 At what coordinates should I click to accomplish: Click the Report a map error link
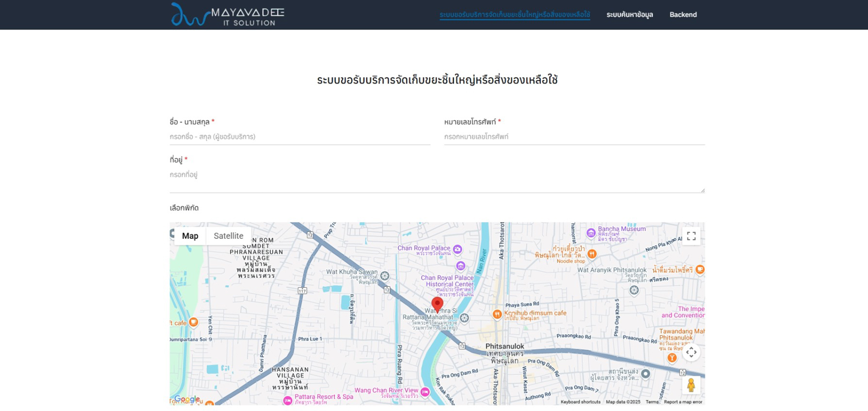(683, 402)
